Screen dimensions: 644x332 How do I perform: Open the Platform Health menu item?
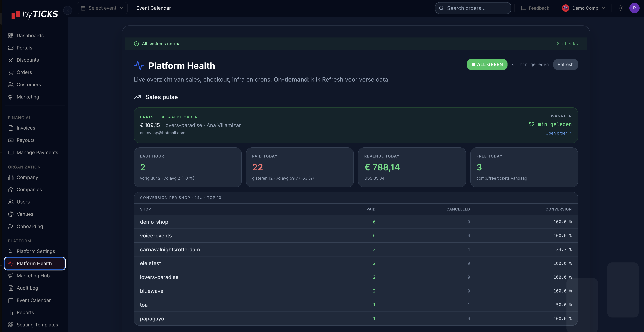click(35, 263)
